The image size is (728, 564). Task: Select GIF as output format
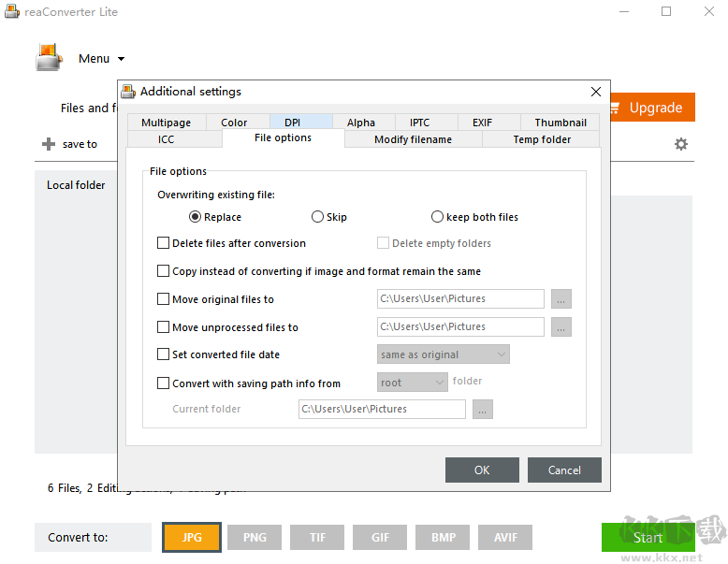tap(380, 538)
